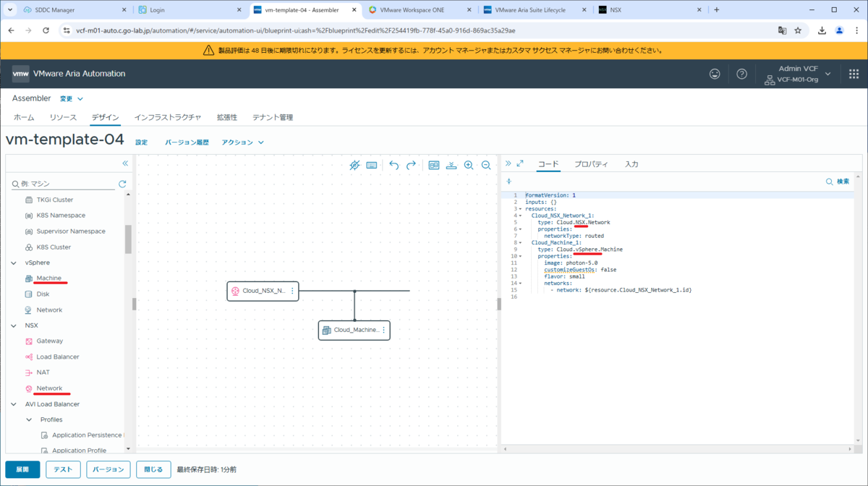Undo last canvas change
This screenshot has height=486, width=868.
point(394,165)
